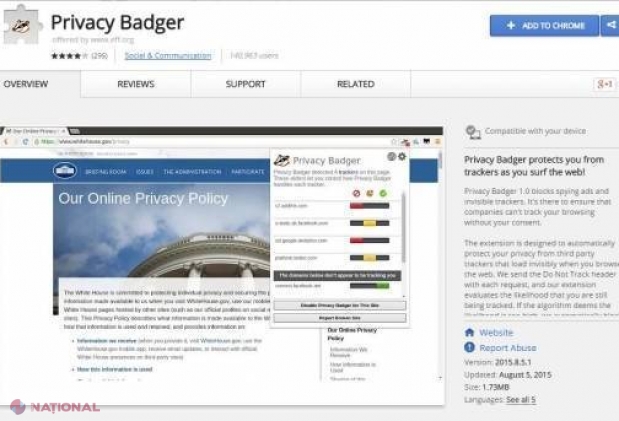Screen dimensions: 619x421
Task: Click the help question-mark icon in the popup
Action: coord(391,157)
